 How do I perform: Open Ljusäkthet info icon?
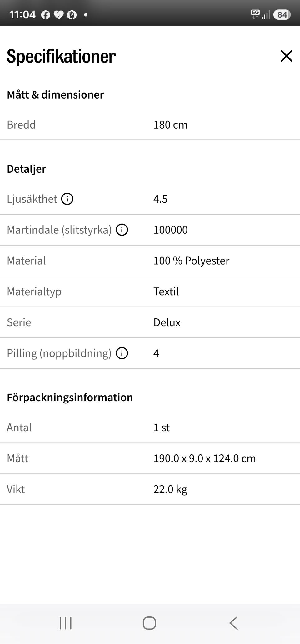coord(67,199)
